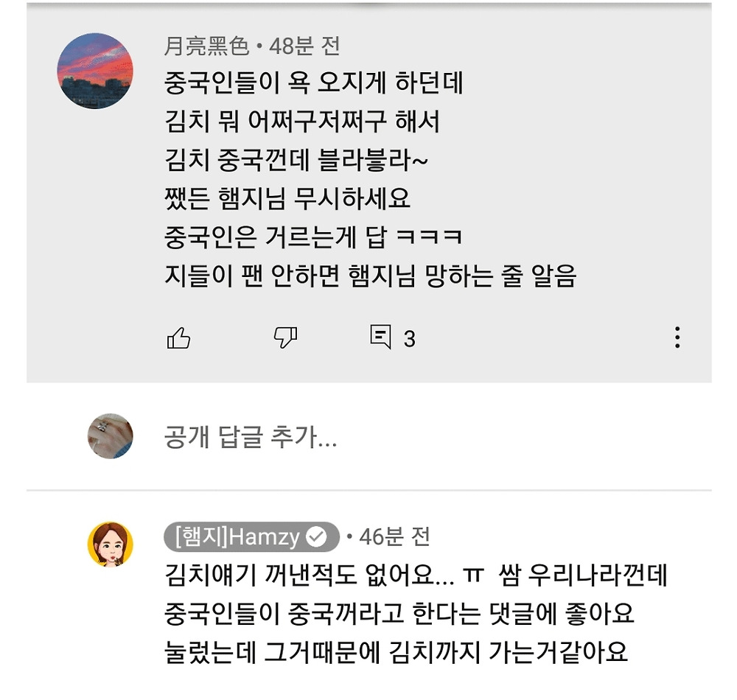Image resolution: width=737 pixels, height=700 pixels.
Task: Tap the line ending '망하는 줄 알음'
Action: pyautogui.click(x=370, y=276)
